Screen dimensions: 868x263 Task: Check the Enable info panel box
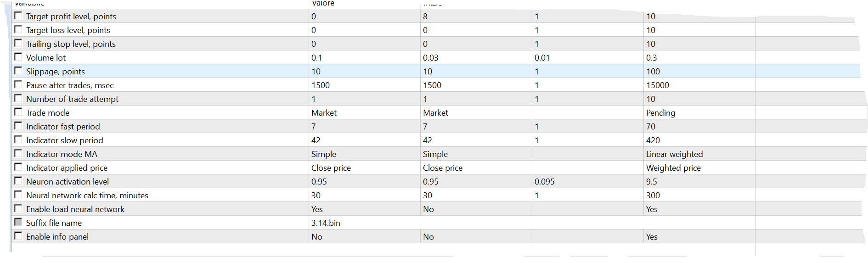coord(18,236)
